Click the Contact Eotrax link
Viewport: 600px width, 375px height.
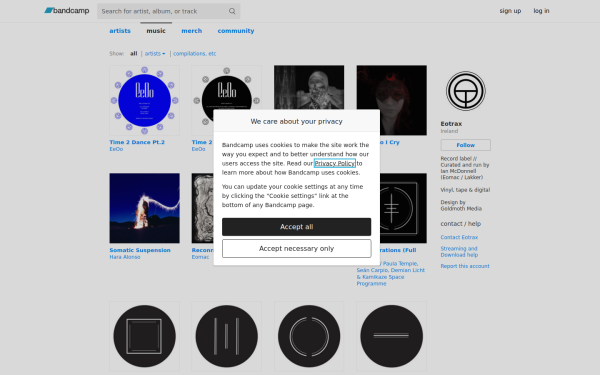point(459,237)
